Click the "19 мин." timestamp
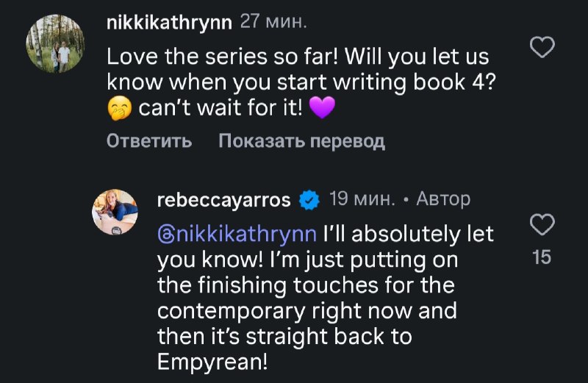Screen dimensions: 588x383 [362, 199]
